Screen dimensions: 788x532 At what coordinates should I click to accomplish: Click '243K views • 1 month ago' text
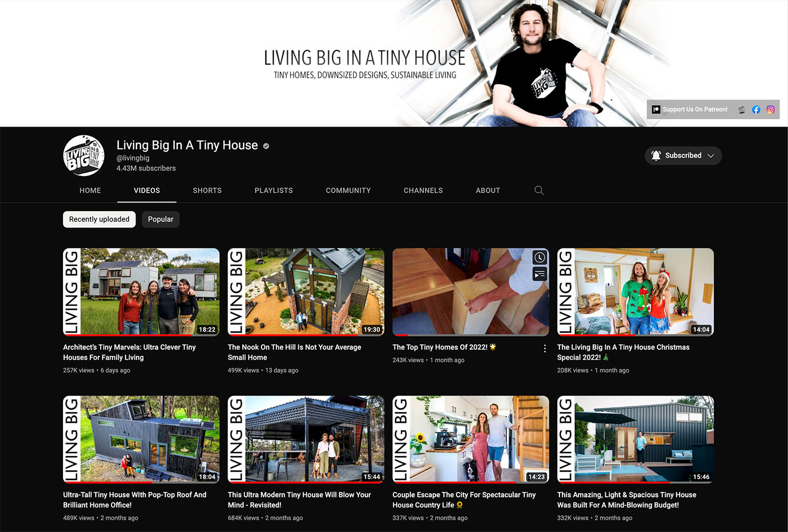coord(429,360)
